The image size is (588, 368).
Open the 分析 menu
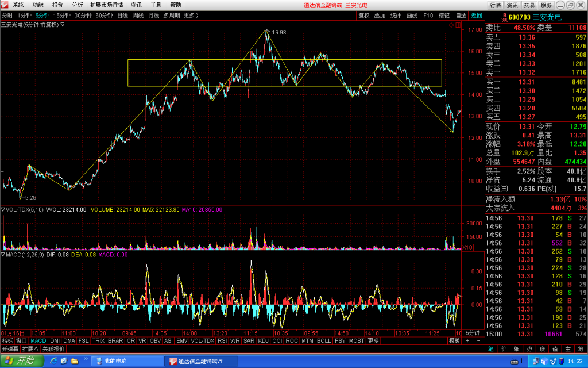78,5
